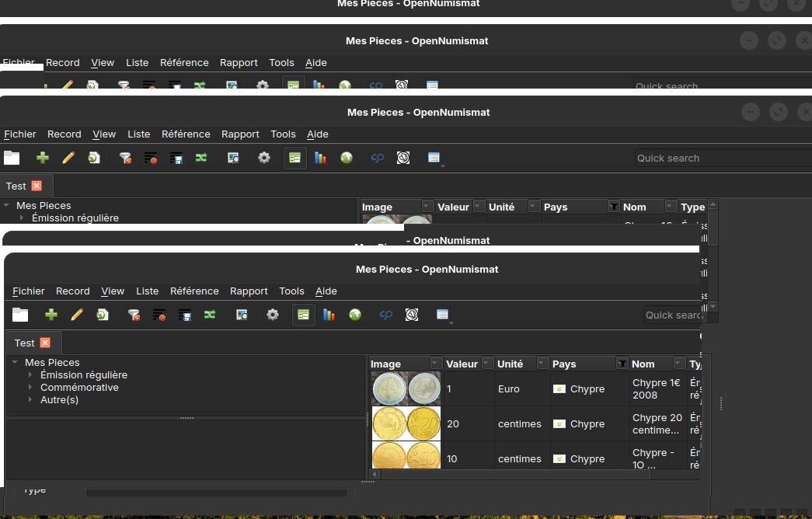Open Nom column filter dropdown, front window

(678, 363)
